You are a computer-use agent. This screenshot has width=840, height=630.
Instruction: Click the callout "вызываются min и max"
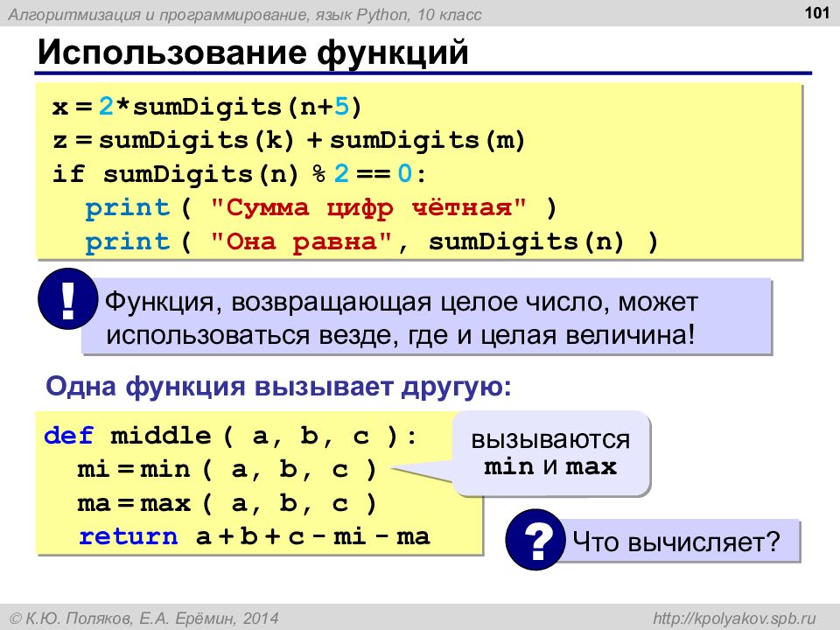click(551, 453)
